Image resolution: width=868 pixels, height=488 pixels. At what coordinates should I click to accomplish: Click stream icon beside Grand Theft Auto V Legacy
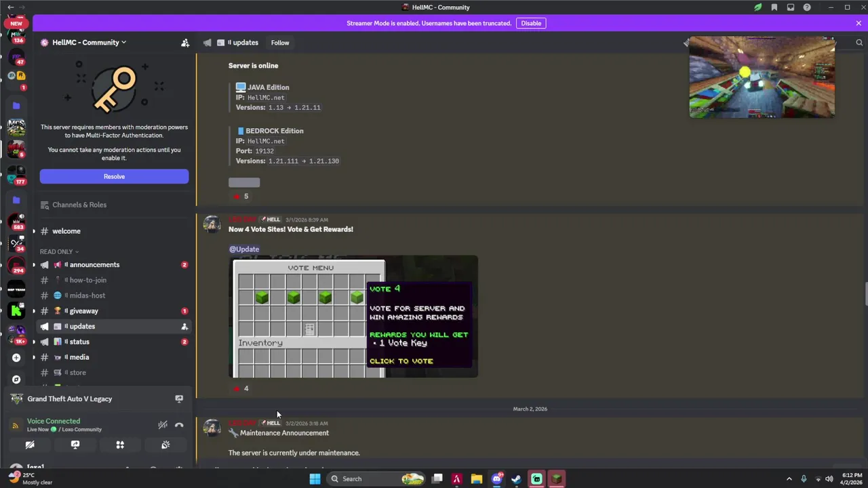coord(179,399)
